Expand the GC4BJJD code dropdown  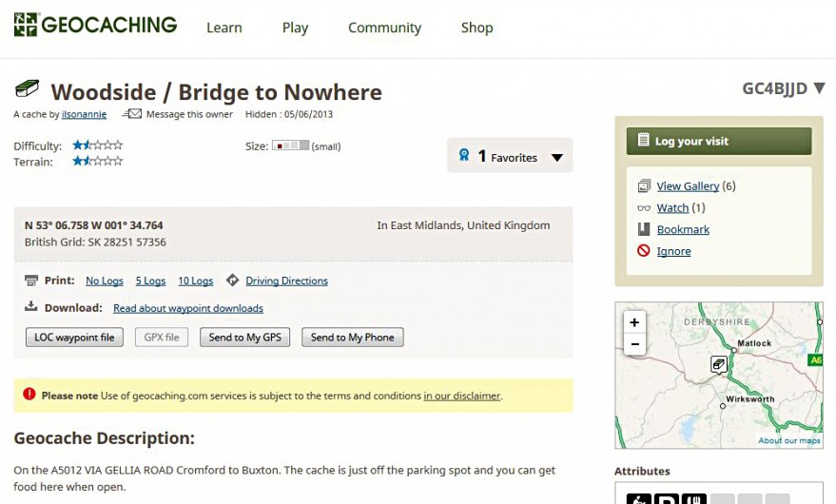click(819, 89)
